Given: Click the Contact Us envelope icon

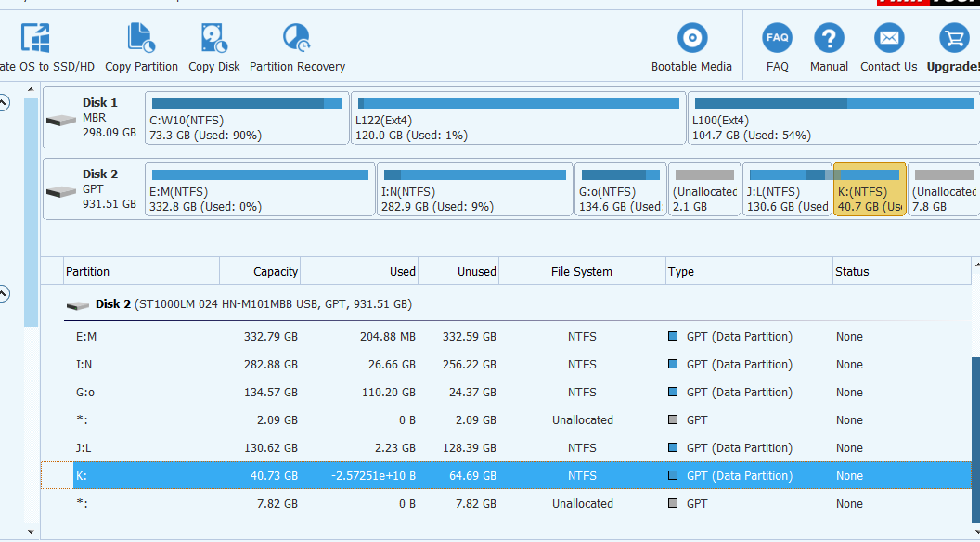Looking at the screenshot, I should coord(888,39).
